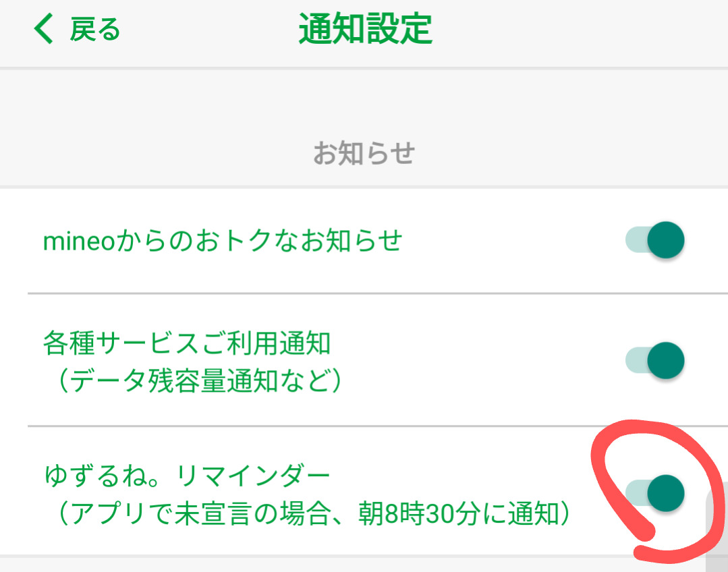The width and height of the screenshot is (728, 572).
Task: Select the お知らせ section header
Action: [364, 154]
